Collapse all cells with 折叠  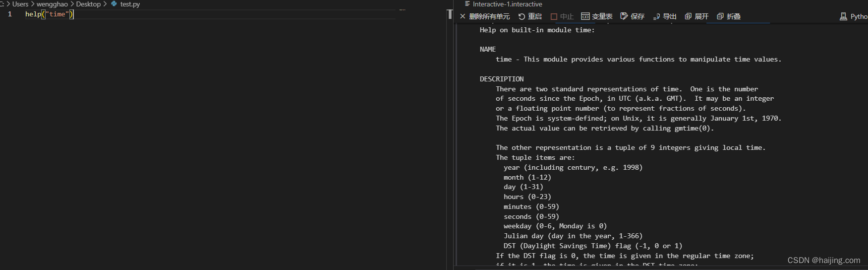(729, 16)
